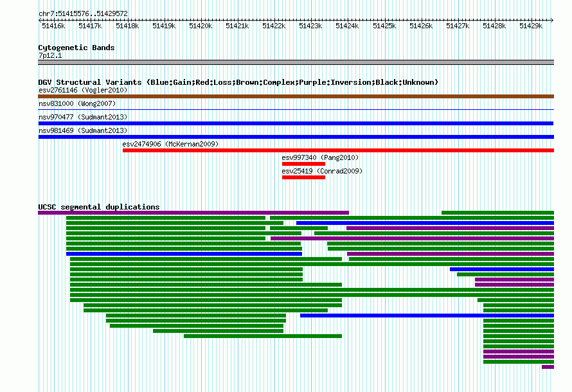Select the red bar under esv25419

pos(303,177)
